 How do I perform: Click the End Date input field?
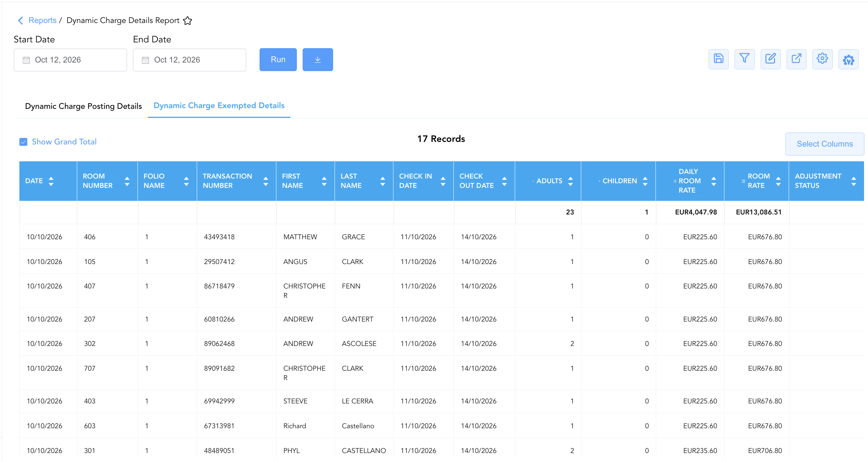tap(190, 60)
